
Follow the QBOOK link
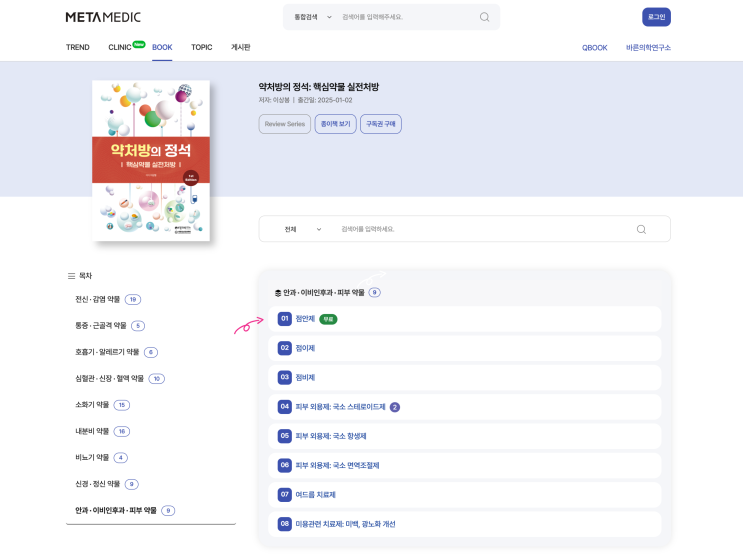coord(595,48)
